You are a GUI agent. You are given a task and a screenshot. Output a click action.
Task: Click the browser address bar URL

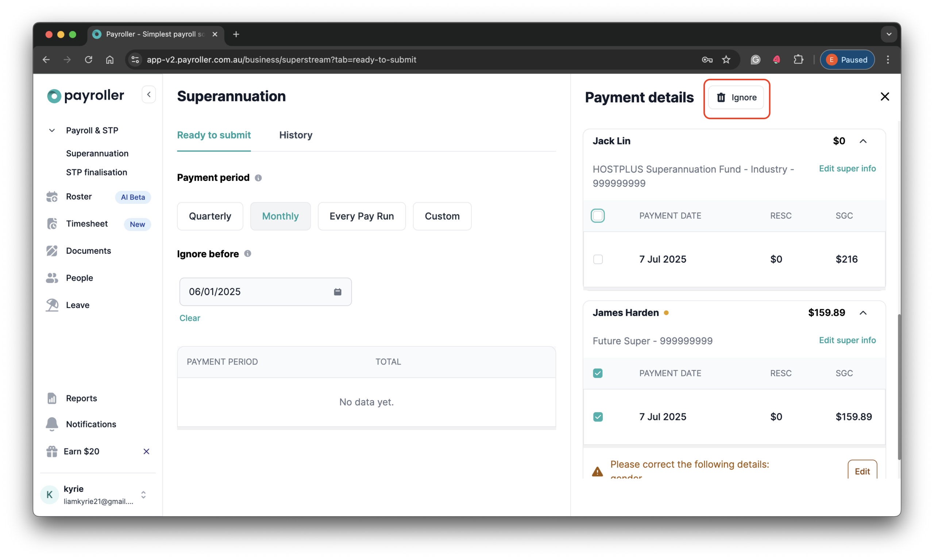(282, 60)
